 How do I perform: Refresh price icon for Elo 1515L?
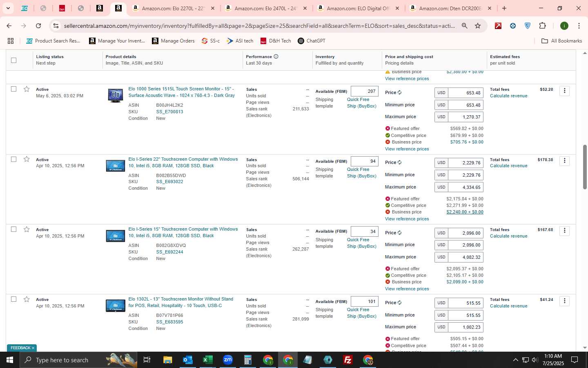coord(400,92)
